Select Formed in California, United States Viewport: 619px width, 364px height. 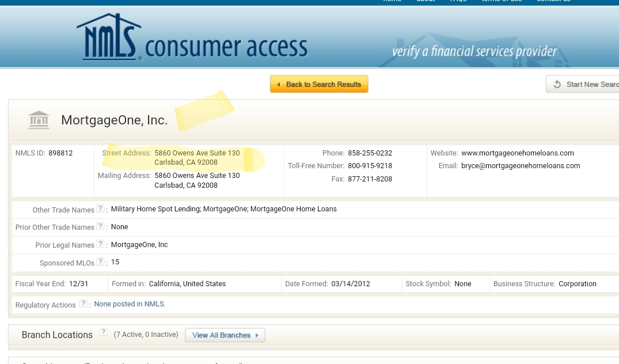click(187, 284)
